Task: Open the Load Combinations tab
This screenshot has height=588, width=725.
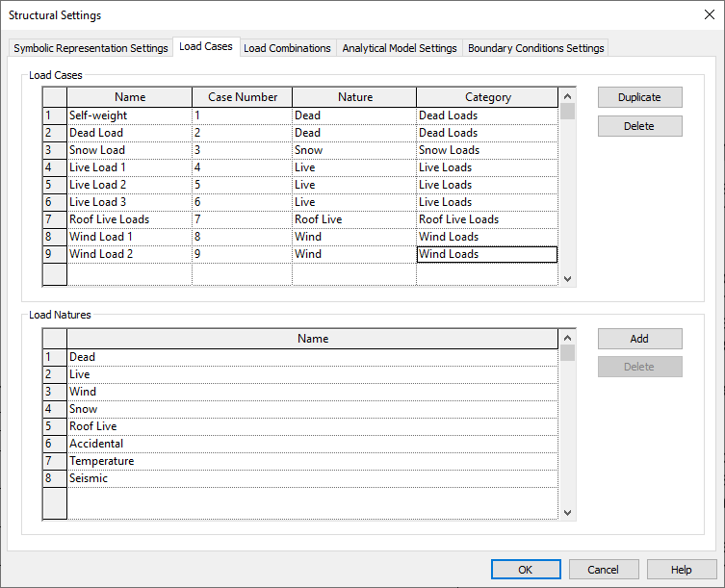Action: 287,48
